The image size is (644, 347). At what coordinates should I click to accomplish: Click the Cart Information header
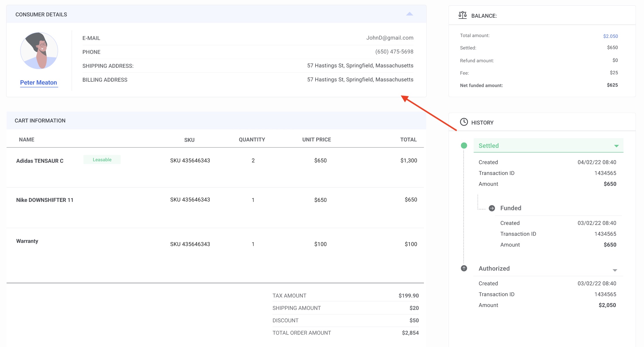(x=40, y=120)
